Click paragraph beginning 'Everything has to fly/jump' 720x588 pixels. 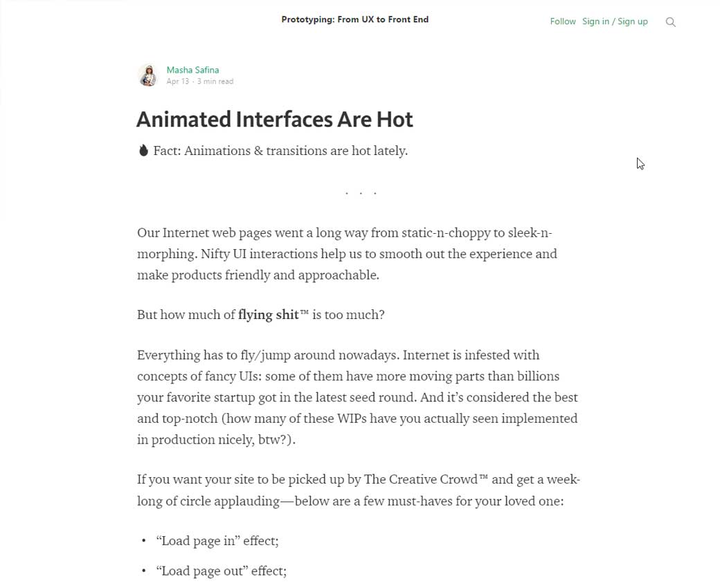(x=357, y=397)
